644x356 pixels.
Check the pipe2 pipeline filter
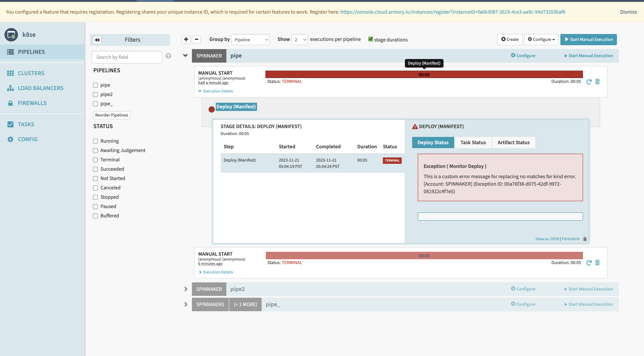(x=95, y=95)
